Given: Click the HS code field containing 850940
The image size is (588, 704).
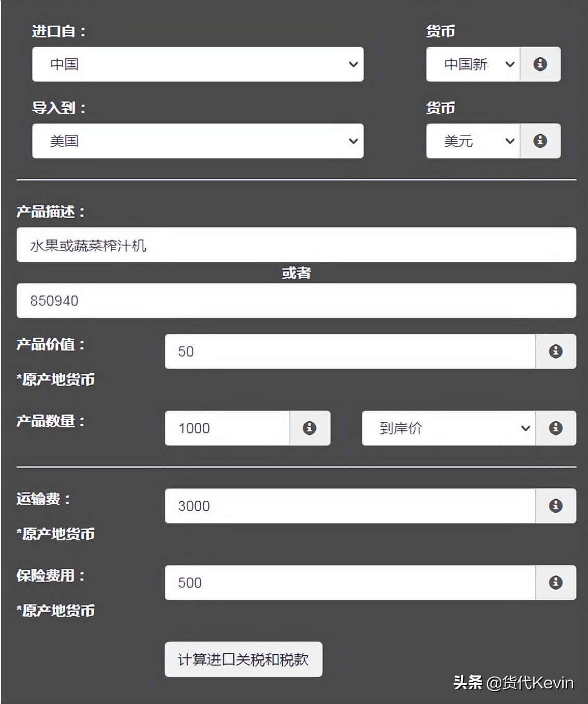Looking at the screenshot, I should tap(296, 301).
